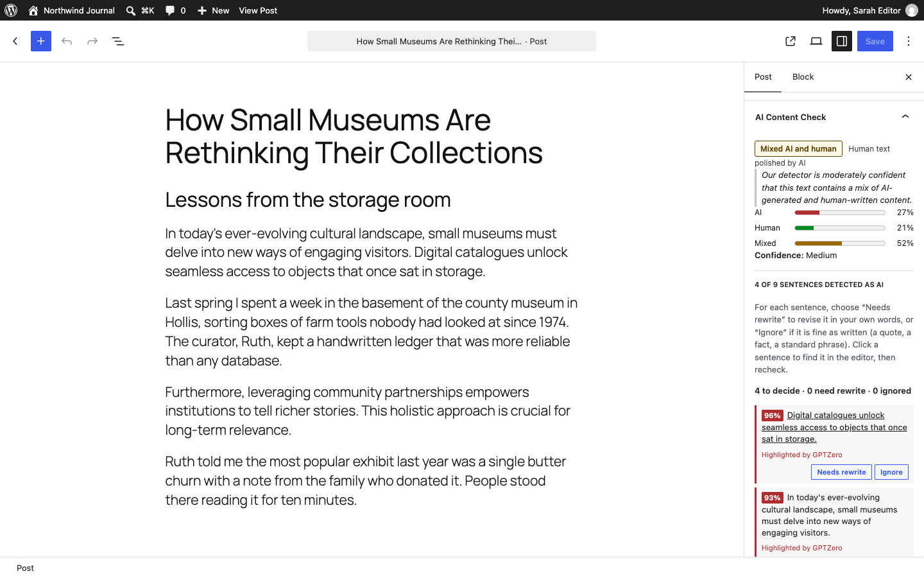Click the Mixed 52% progress bar
This screenshot has width=924, height=578.
[840, 243]
